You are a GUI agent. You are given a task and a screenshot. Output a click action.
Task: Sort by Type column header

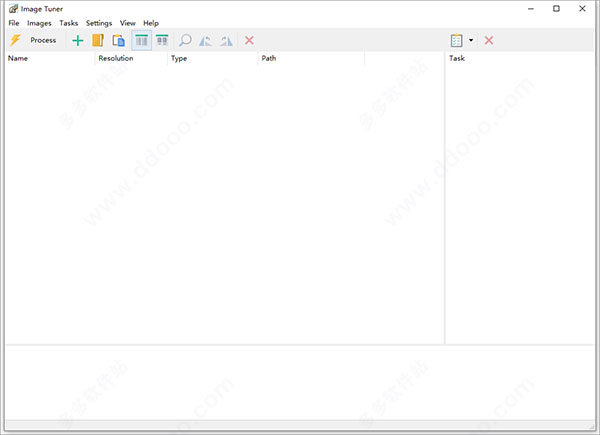point(213,58)
